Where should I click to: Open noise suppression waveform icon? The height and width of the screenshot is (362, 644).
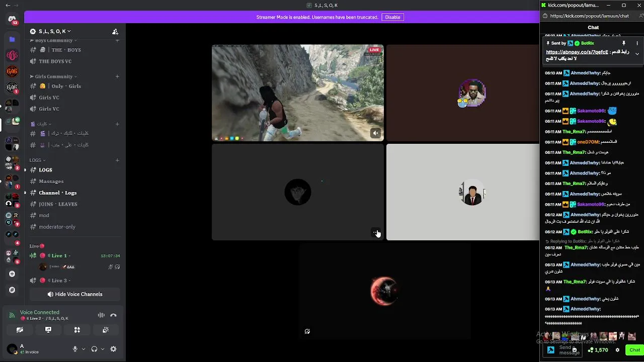coord(101,315)
